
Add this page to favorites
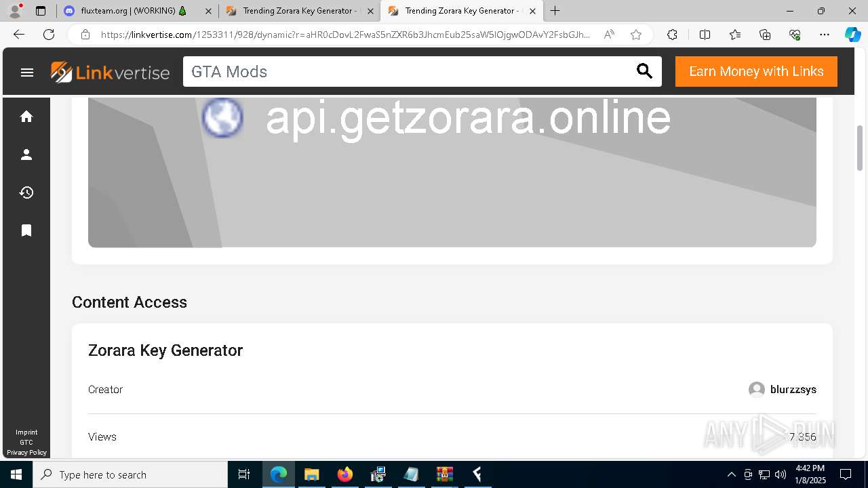click(x=636, y=35)
